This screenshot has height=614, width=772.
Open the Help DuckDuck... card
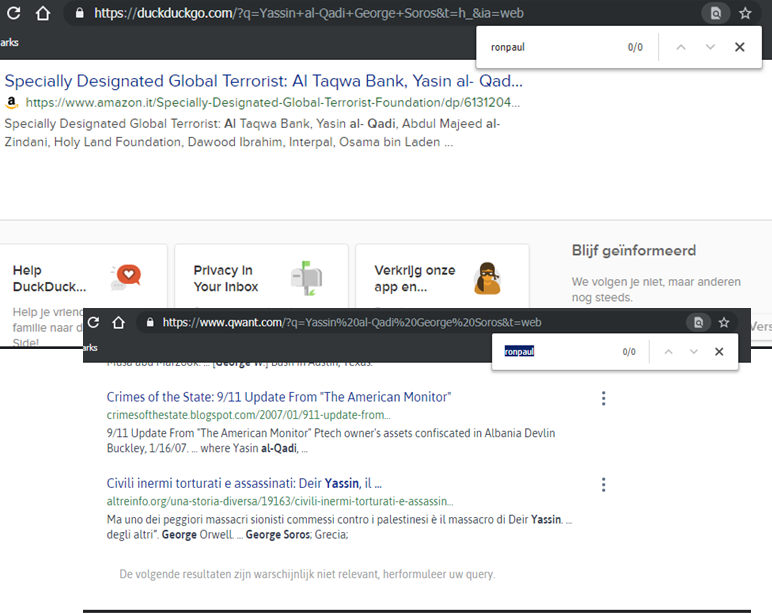click(x=82, y=296)
